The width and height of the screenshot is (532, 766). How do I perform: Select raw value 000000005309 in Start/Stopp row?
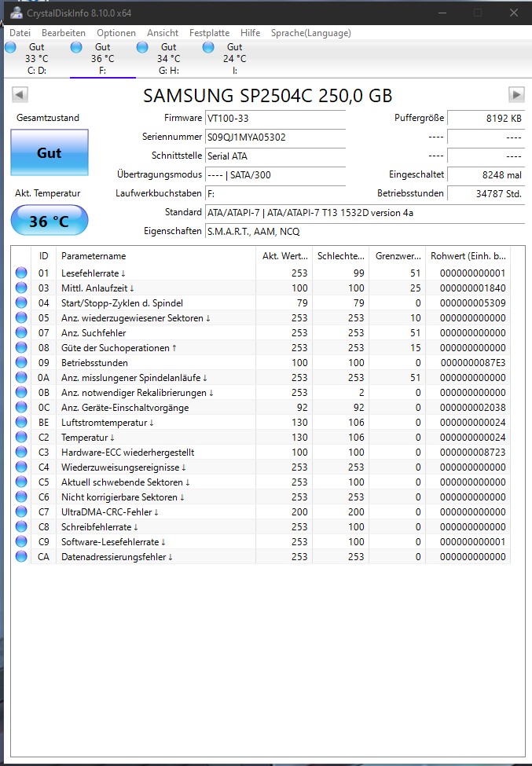[x=472, y=303]
